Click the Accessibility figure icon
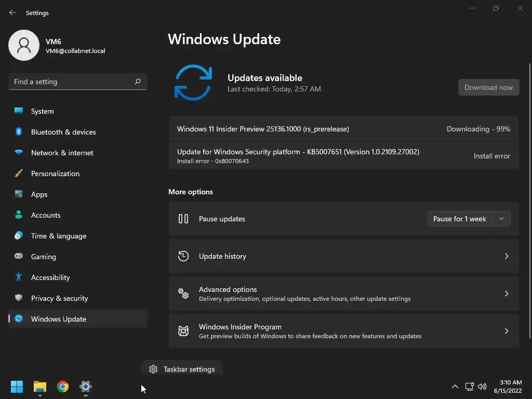 point(19,277)
